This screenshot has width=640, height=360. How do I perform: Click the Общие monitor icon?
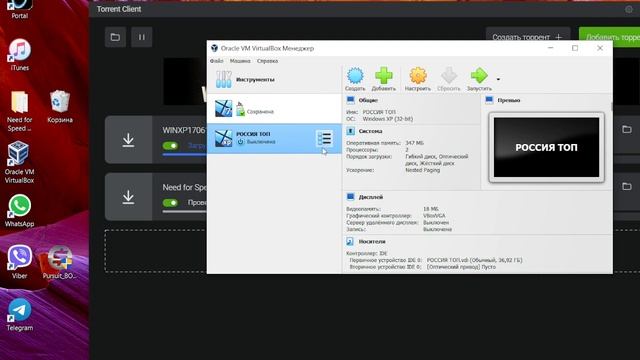pyautogui.click(x=351, y=100)
